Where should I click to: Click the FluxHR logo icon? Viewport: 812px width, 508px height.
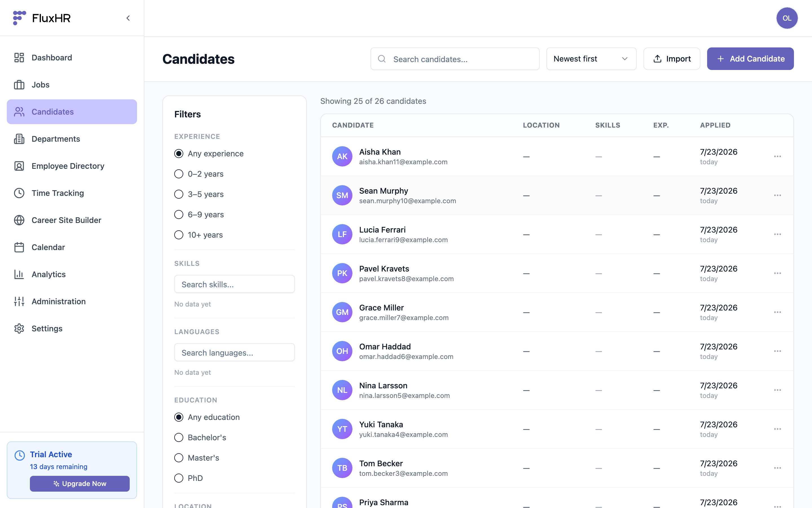(x=19, y=18)
